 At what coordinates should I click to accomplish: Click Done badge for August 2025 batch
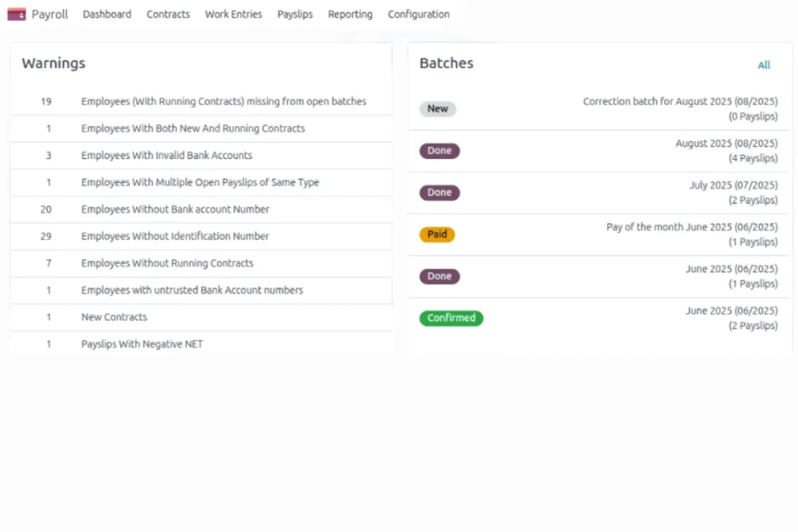click(440, 150)
